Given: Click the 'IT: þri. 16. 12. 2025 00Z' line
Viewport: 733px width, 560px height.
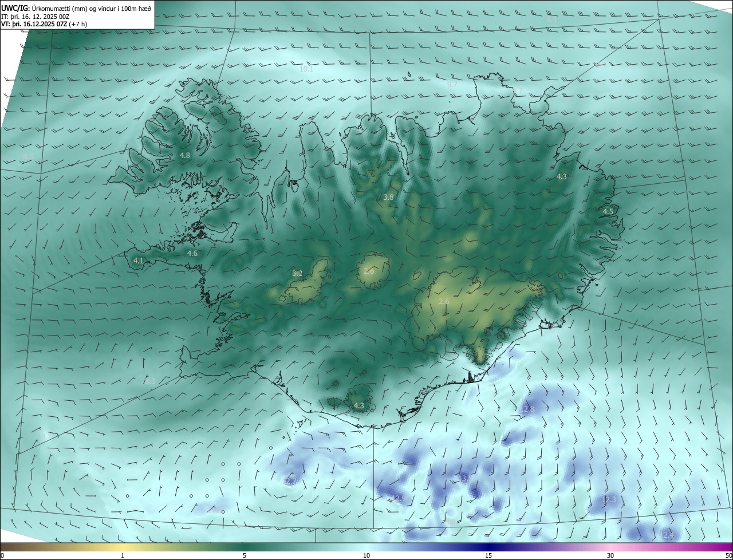Looking at the screenshot, I should [36, 16].
